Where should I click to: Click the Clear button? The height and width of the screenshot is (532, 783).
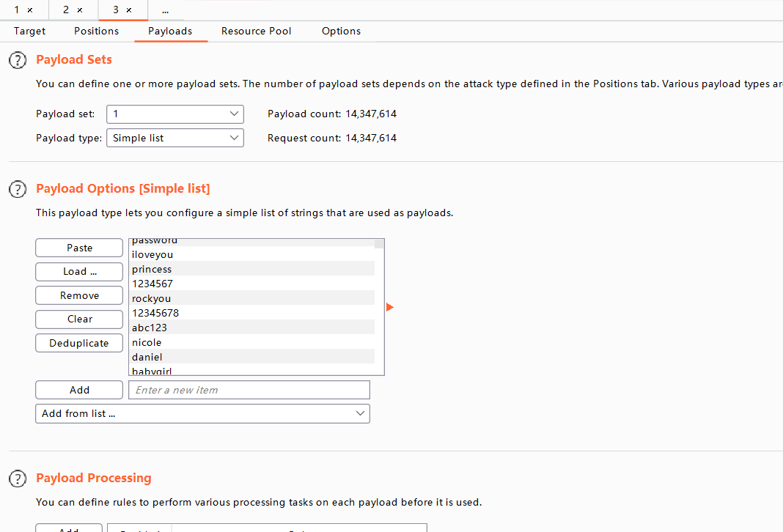pyautogui.click(x=79, y=319)
